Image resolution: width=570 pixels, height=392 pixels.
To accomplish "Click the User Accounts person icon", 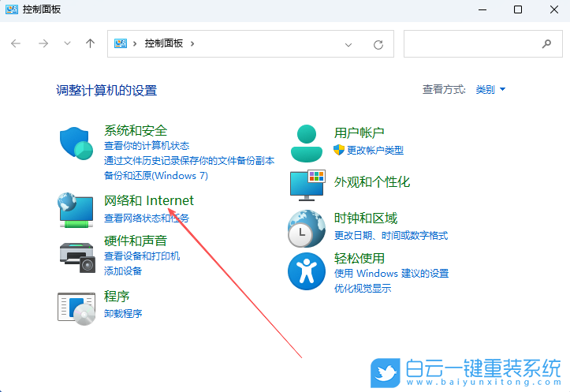I will point(307,144).
